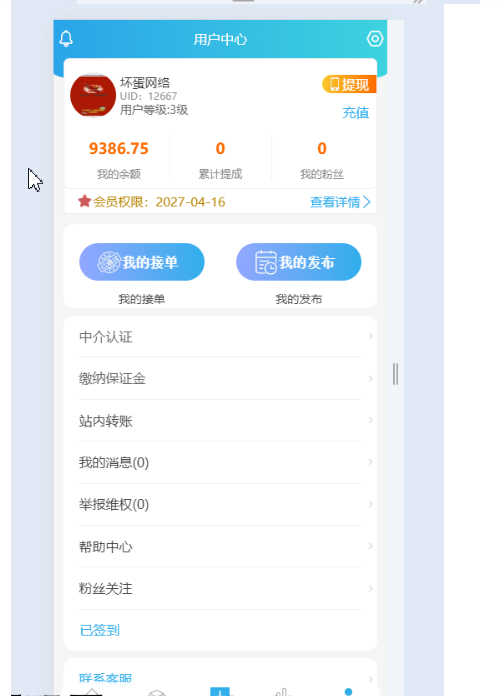The image size is (500, 696).
Task: Open 查看详情 membership details
Action: point(340,202)
